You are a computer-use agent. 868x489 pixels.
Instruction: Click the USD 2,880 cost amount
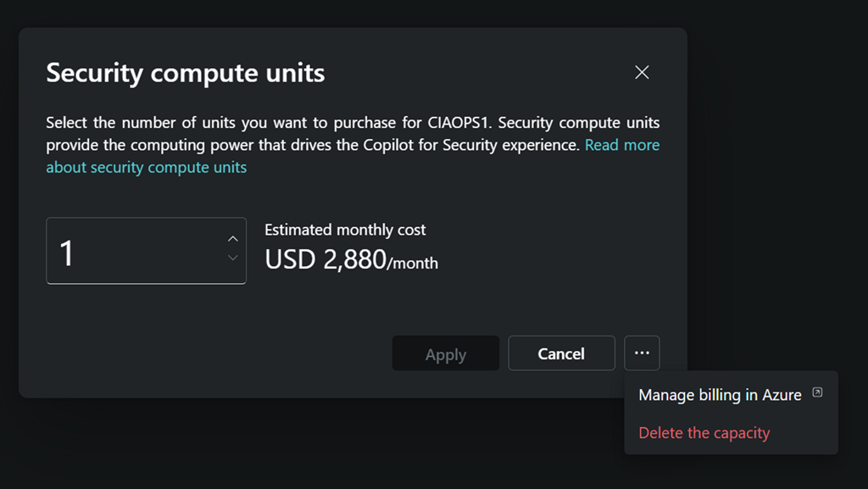click(325, 259)
